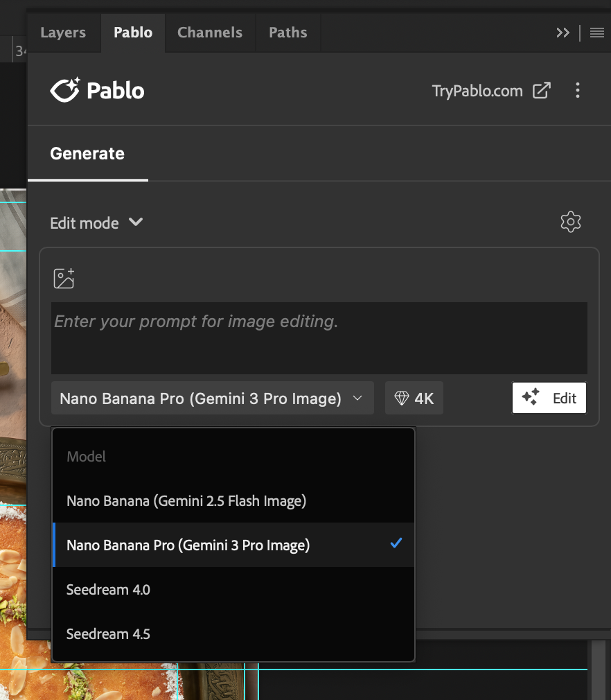Click the sparkles icon on the Edit button
Viewport: 611px width, 700px height.
pos(531,397)
